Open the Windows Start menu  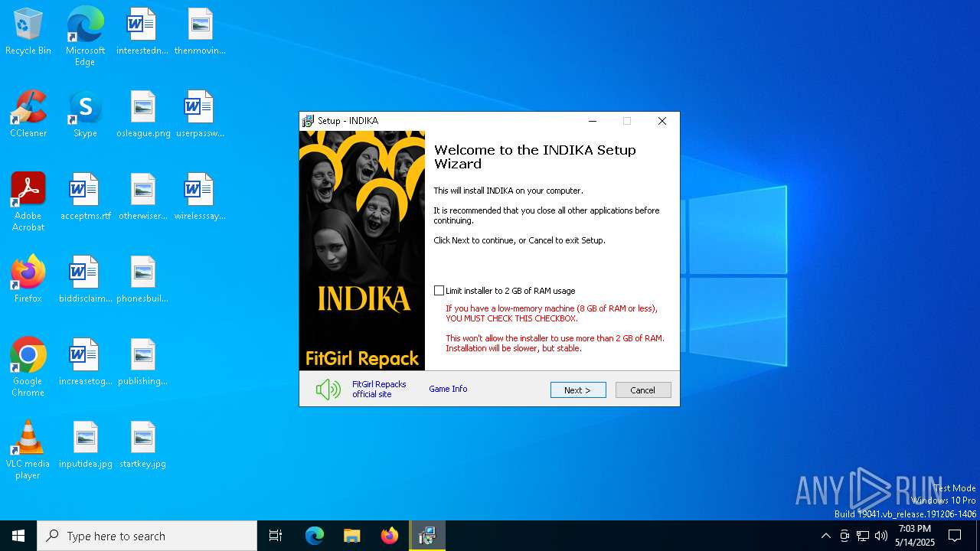[18, 536]
